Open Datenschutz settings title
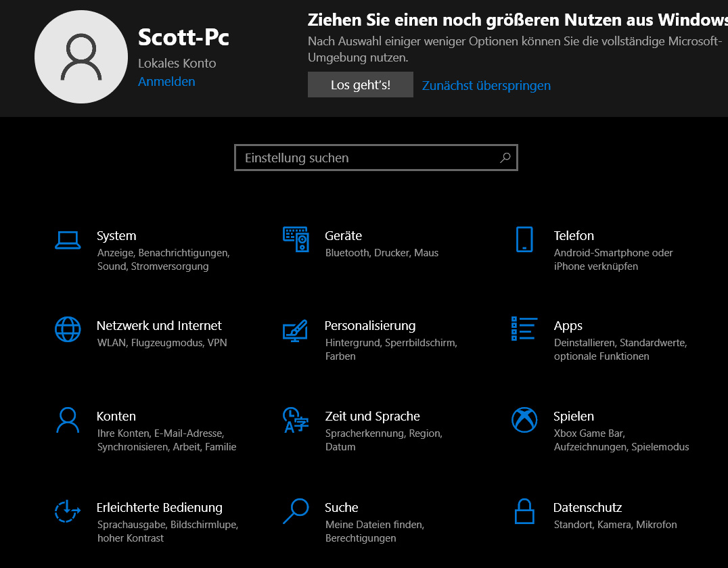Viewport: 728px width, 568px height. (588, 508)
